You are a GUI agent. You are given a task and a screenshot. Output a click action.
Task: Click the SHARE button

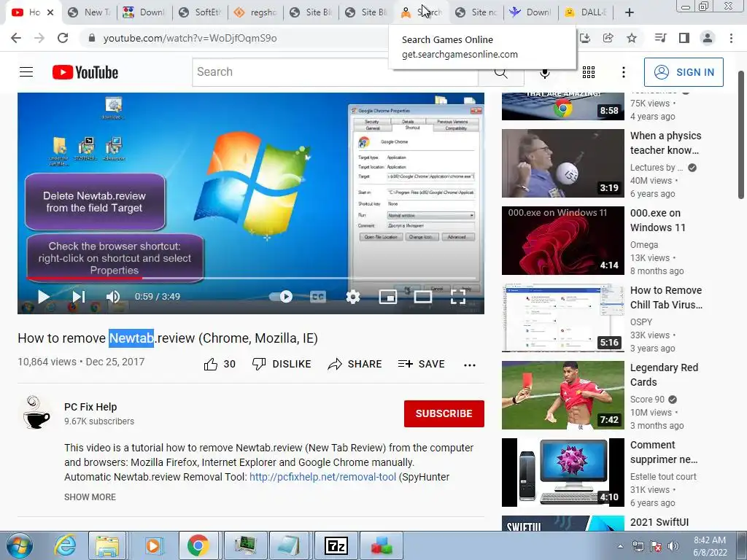(x=355, y=365)
